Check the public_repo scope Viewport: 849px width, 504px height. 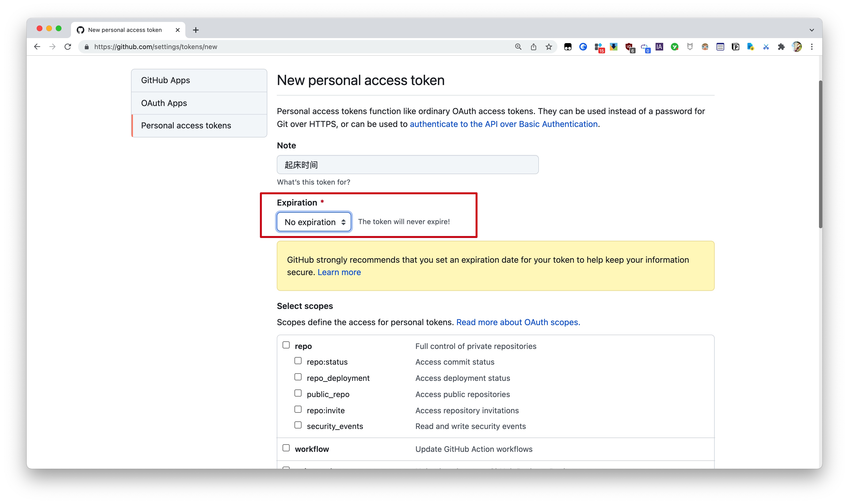(298, 393)
